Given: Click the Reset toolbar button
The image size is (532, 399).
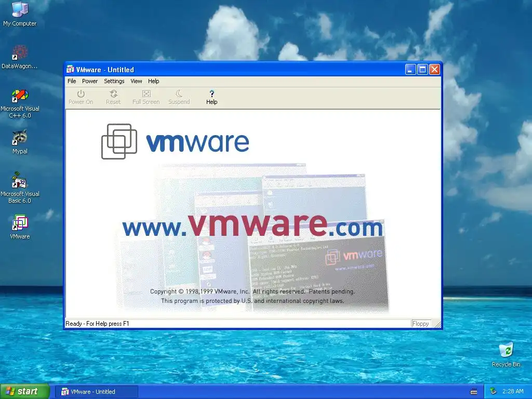Looking at the screenshot, I should point(113,97).
